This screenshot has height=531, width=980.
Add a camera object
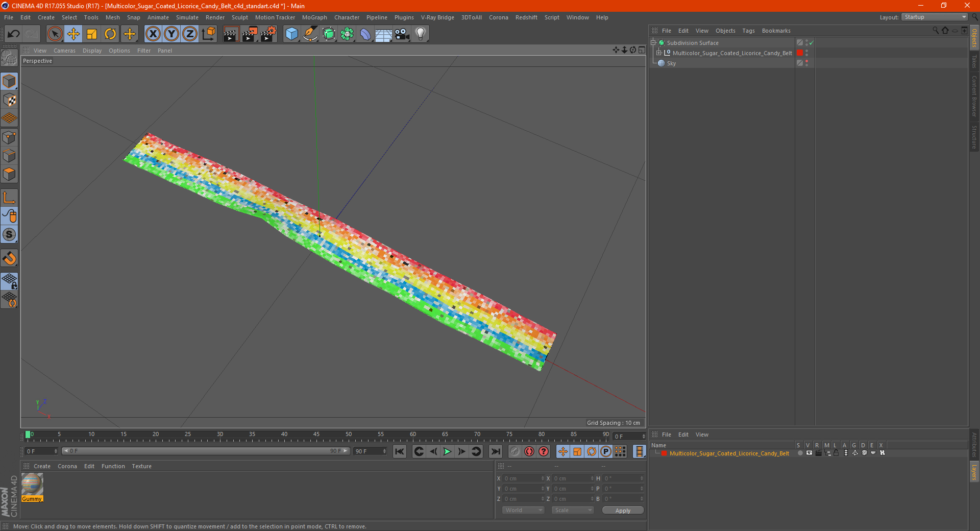(x=402, y=34)
